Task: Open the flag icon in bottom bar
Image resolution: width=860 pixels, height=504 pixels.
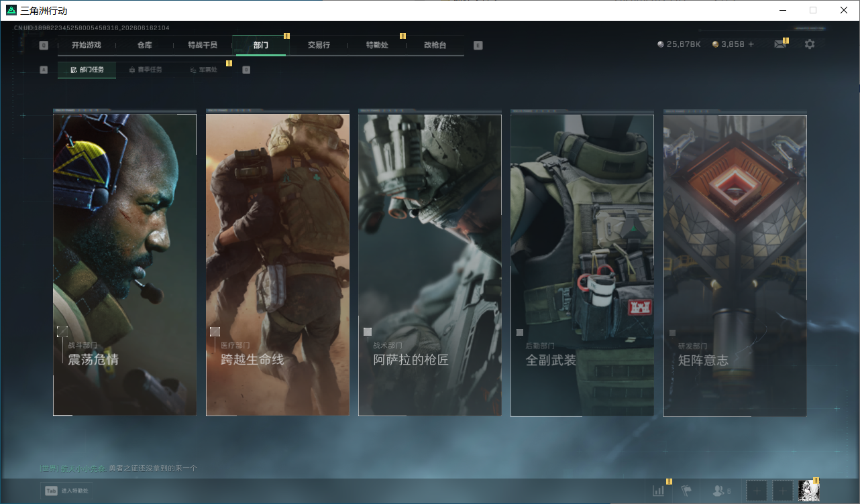Action: 687,491
